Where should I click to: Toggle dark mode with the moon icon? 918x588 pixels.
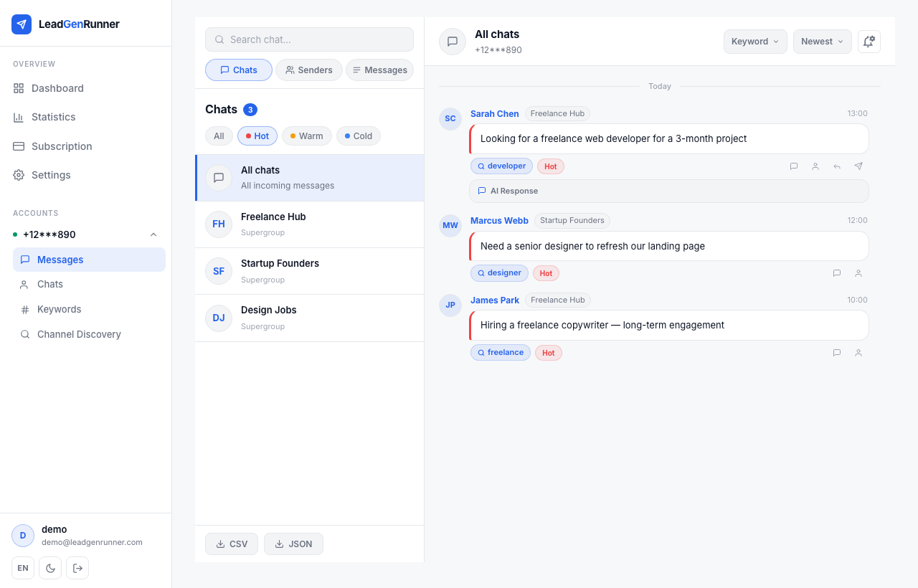pyautogui.click(x=50, y=568)
